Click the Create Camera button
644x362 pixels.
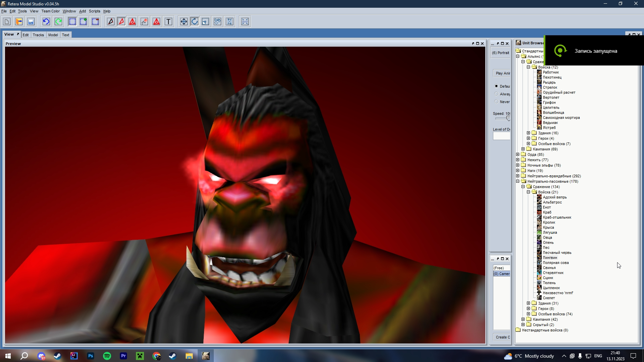502,337
